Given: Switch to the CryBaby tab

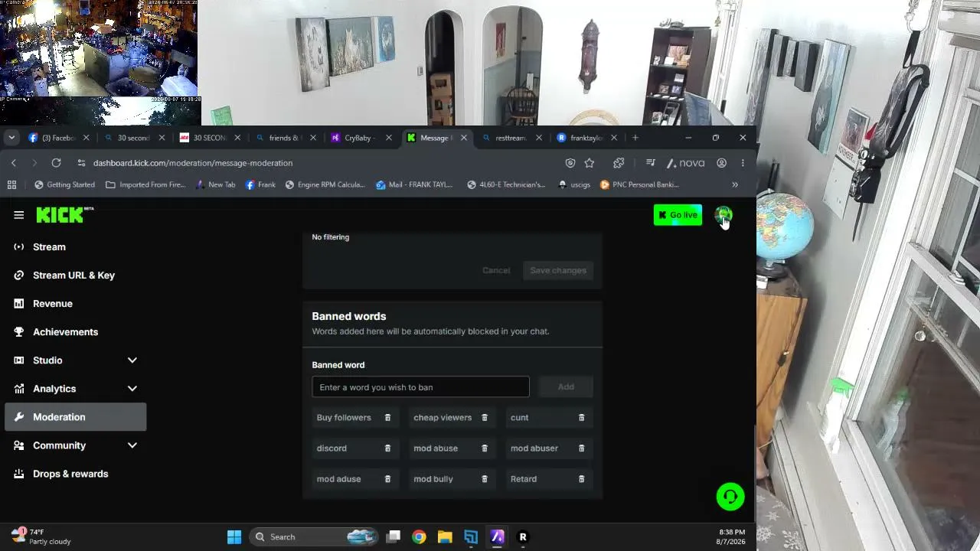Looking at the screenshot, I should [x=361, y=138].
